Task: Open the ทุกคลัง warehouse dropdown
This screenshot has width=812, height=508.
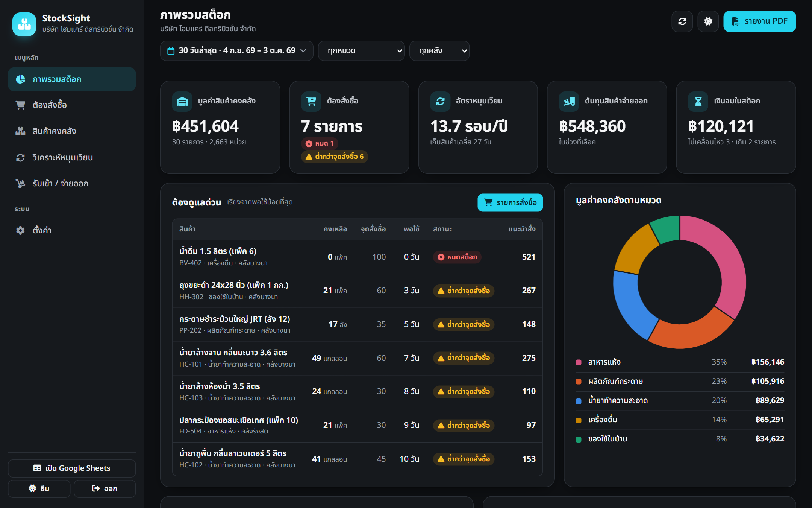Action: pos(439,51)
